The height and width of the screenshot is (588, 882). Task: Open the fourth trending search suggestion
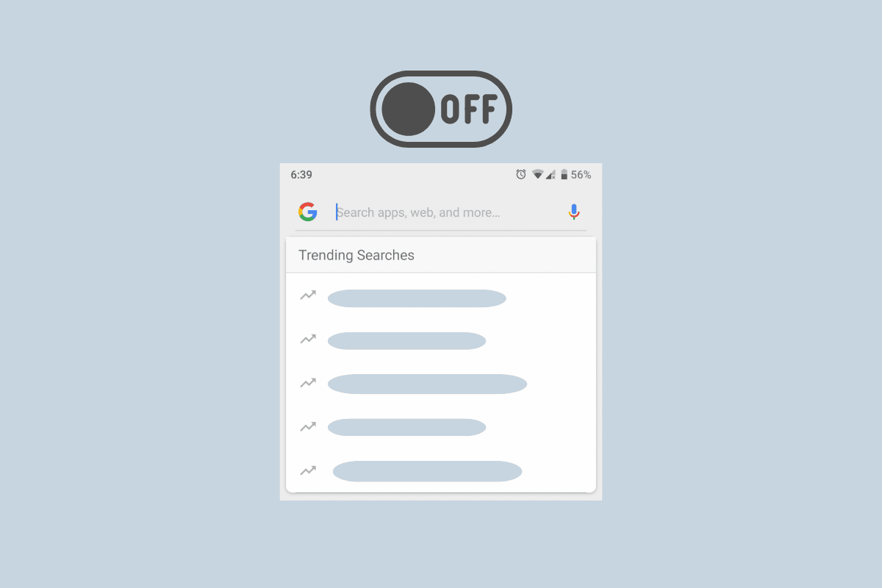[406, 427]
